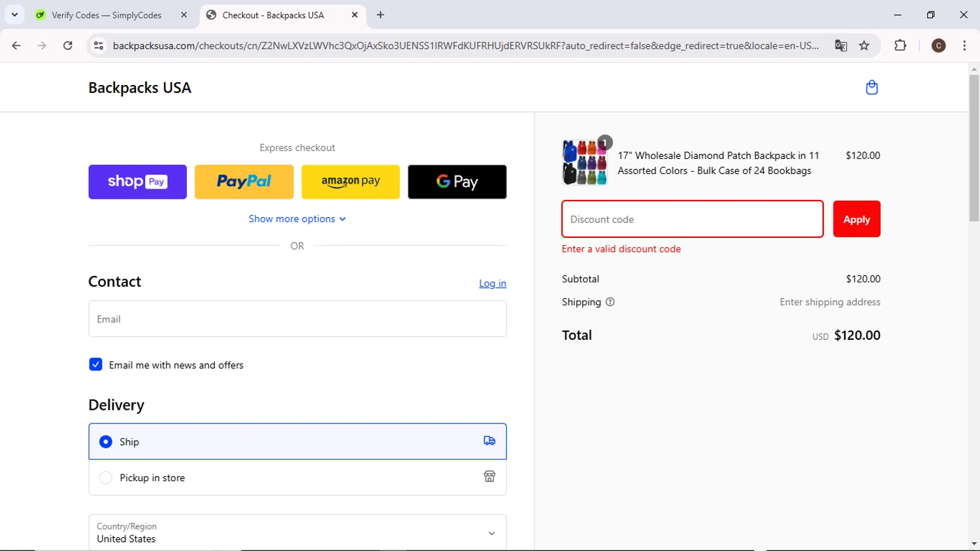Click the store icon in Pickup row
This screenshot has width=980, height=551.
pos(489,476)
